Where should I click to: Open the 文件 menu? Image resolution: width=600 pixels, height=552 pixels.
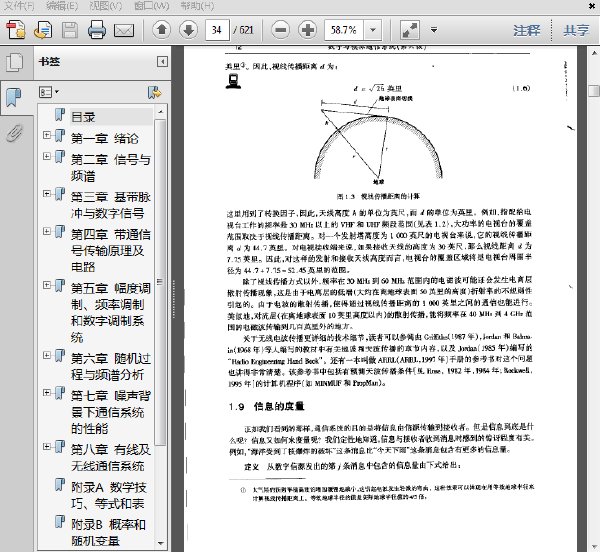click(x=18, y=6)
